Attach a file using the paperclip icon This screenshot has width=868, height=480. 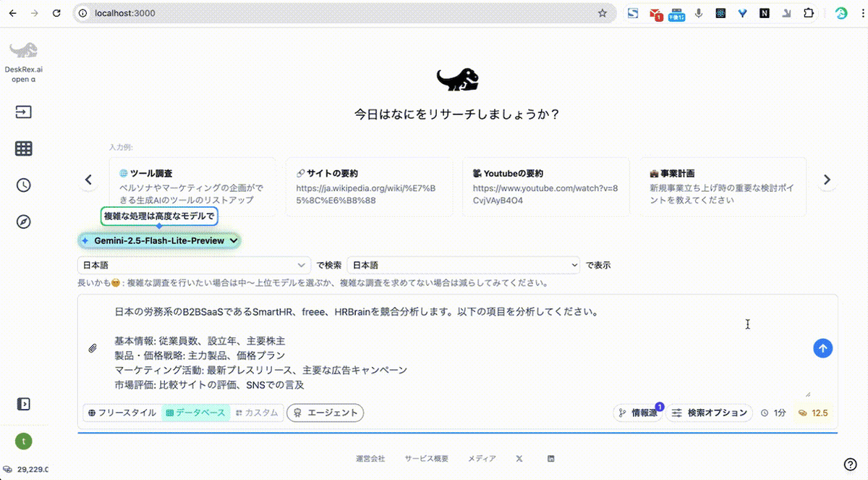coord(93,348)
